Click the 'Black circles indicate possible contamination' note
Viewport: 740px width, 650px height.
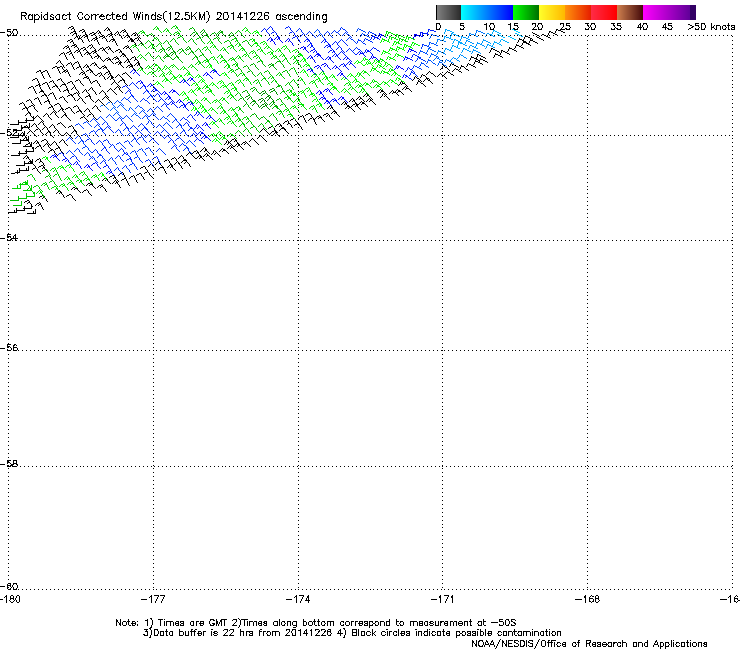pos(456,633)
